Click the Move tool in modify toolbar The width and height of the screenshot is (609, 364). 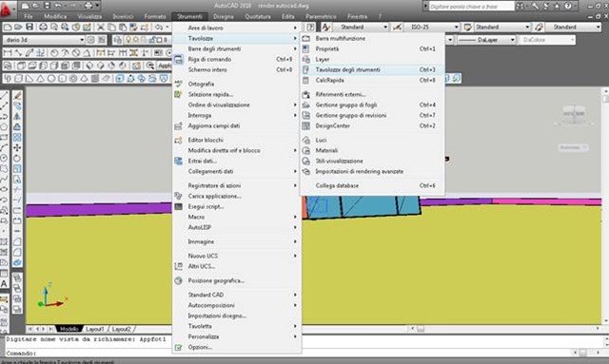click(17, 148)
